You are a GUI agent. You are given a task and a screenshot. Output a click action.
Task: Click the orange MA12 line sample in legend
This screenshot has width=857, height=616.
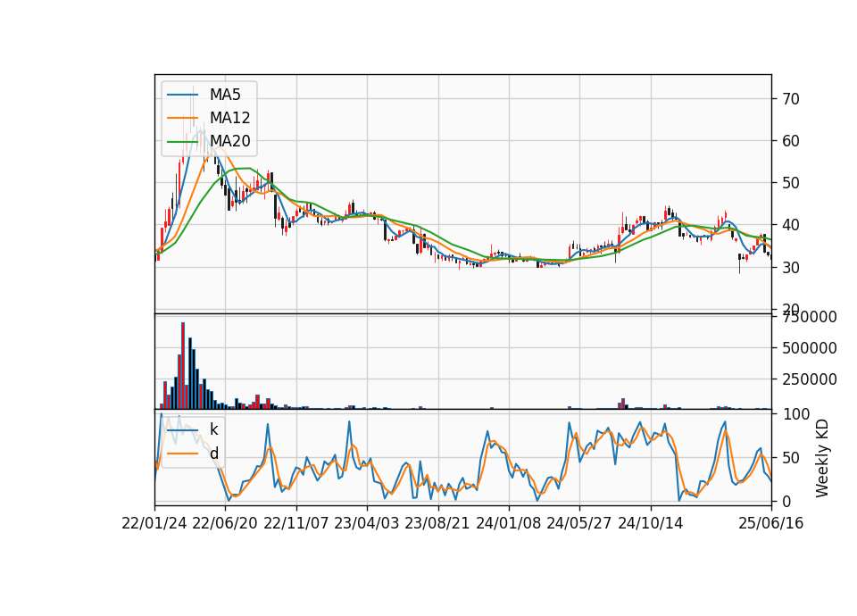point(182,118)
